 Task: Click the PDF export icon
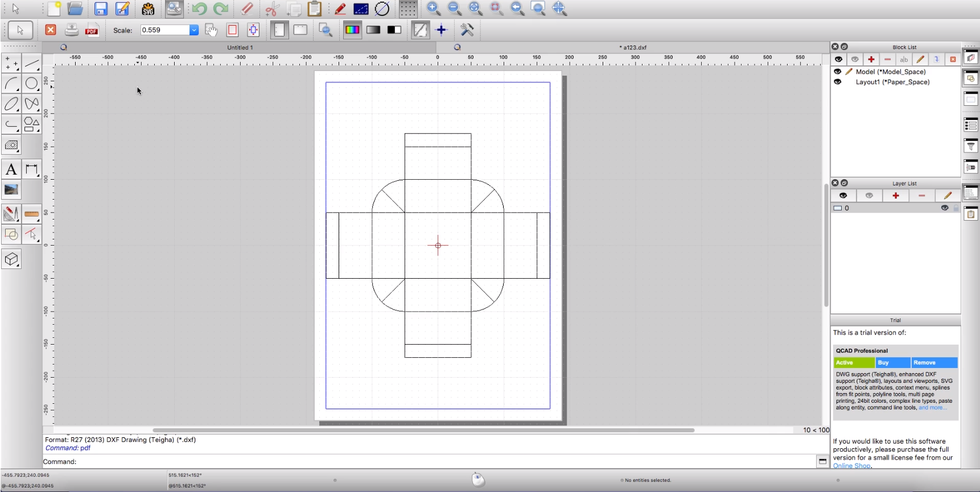(92, 30)
